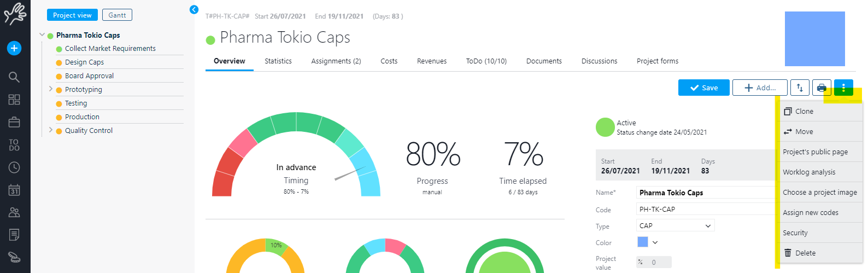Click the blue plus create button in sidebar

click(14, 48)
